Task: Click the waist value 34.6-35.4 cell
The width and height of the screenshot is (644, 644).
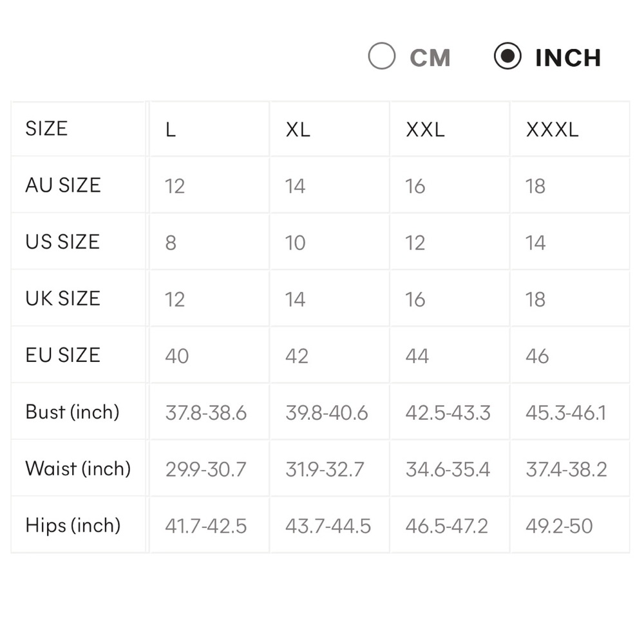Action: pos(450,468)
